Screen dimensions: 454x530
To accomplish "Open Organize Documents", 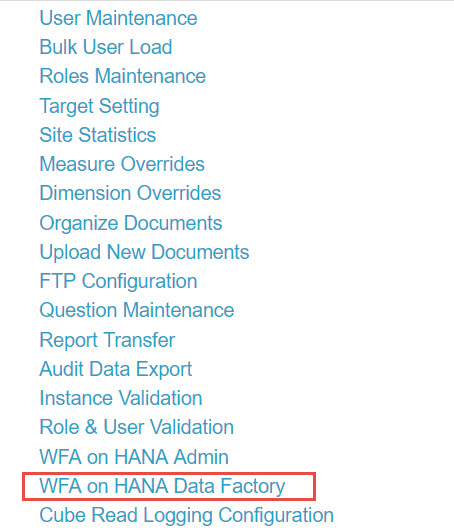I will point(131,223).
